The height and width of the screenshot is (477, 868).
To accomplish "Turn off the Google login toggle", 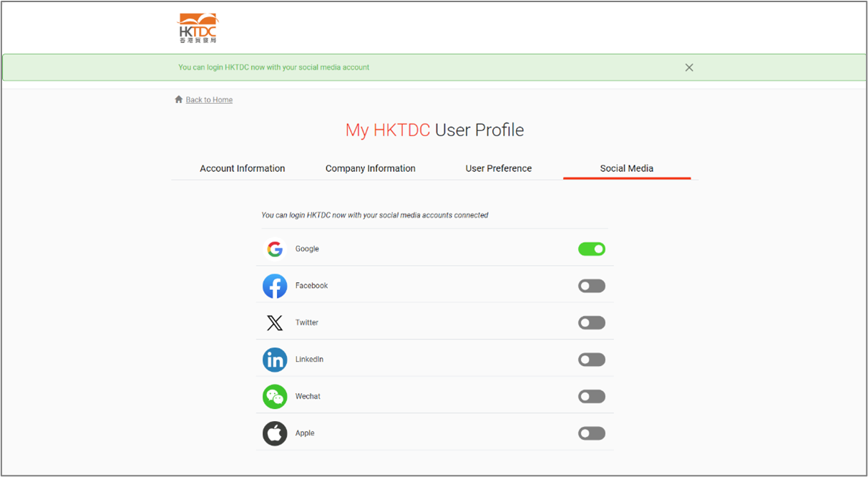I will click(592, 249).
